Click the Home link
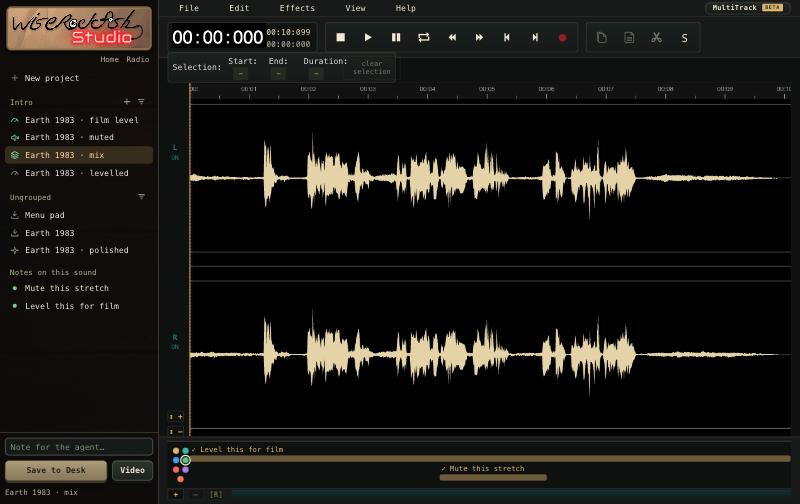 pyautogui.click(x=109, y=59)
